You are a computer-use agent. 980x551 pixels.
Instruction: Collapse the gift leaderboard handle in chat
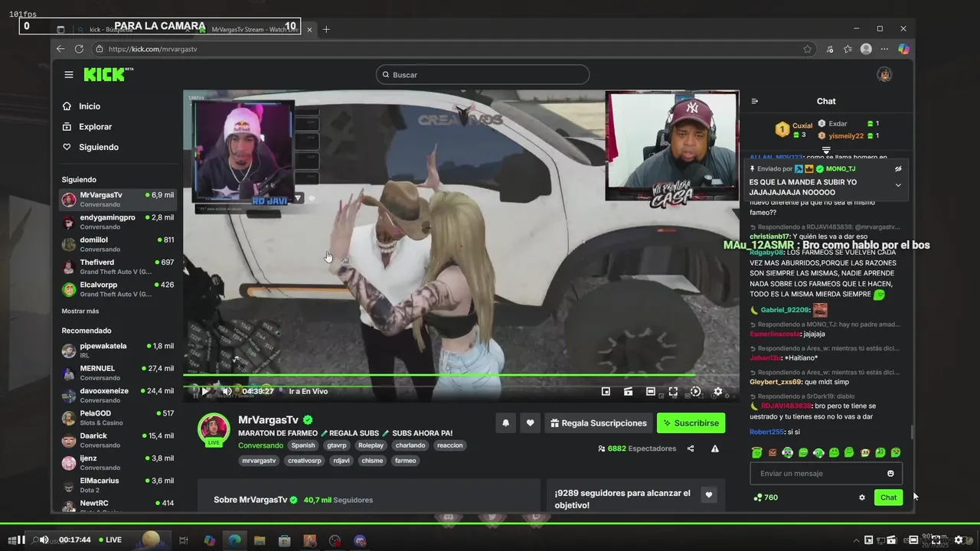(x=826, y=150)
